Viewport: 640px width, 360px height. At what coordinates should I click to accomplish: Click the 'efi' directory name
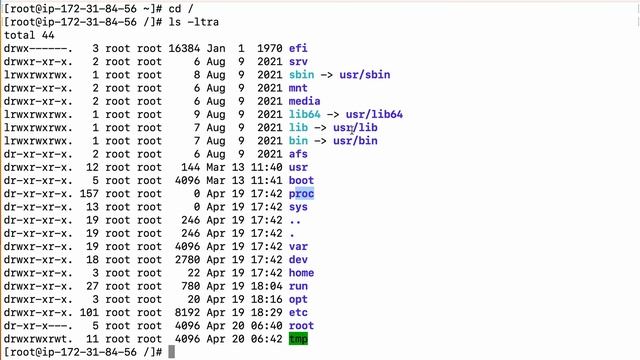click(298, 49)
